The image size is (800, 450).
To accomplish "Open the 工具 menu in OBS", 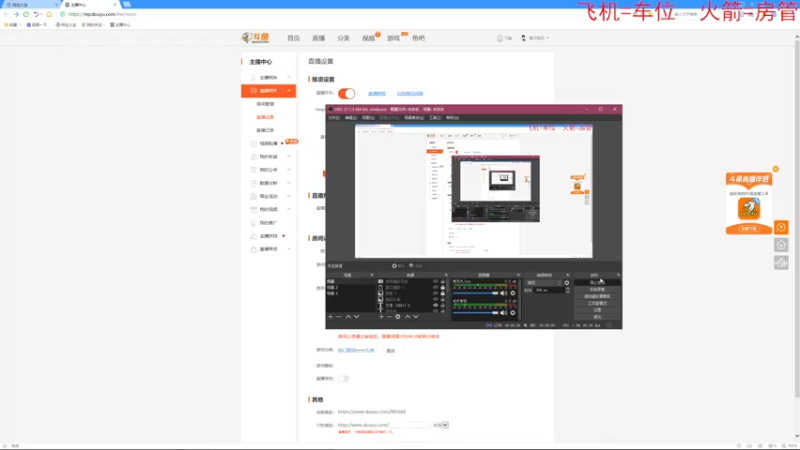I will [435, 118].
